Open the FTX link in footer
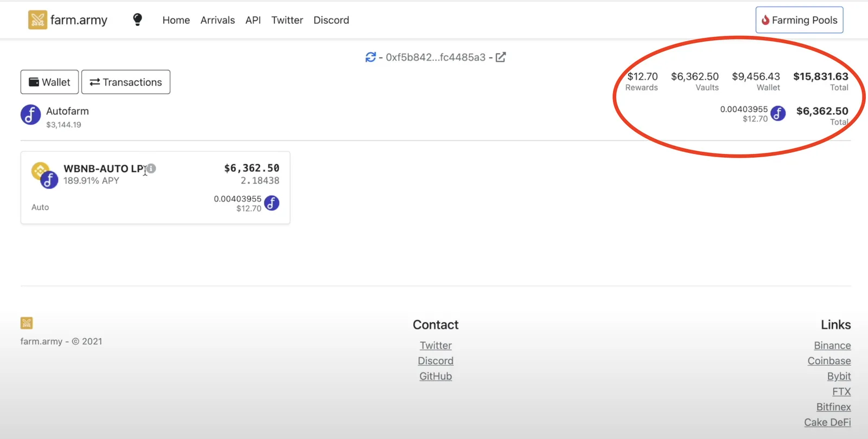The height and width of the screenshot is (439, 868). pos(841,391)
